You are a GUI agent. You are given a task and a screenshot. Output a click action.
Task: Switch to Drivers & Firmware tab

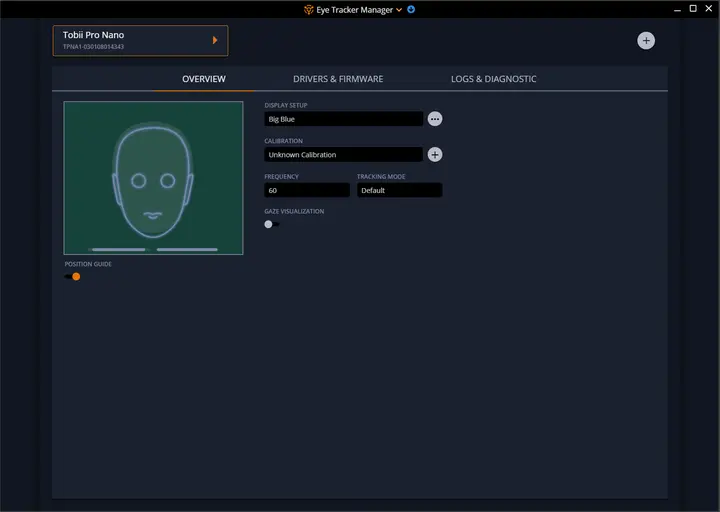point(338,79)
